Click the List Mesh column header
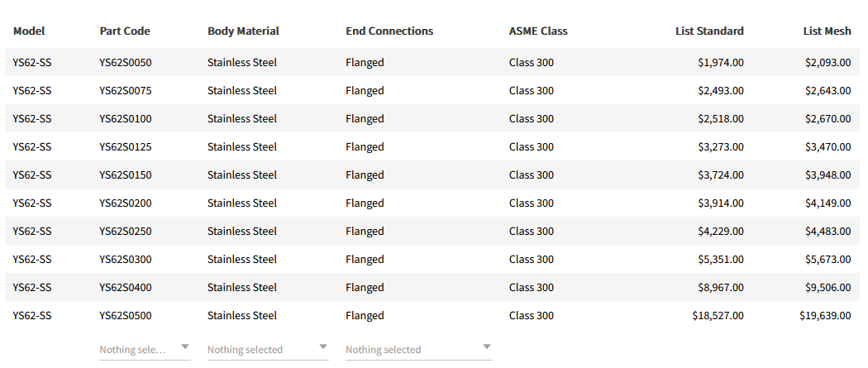The width and height of the screenshot is (868, 368). click(x=827, y=31)
